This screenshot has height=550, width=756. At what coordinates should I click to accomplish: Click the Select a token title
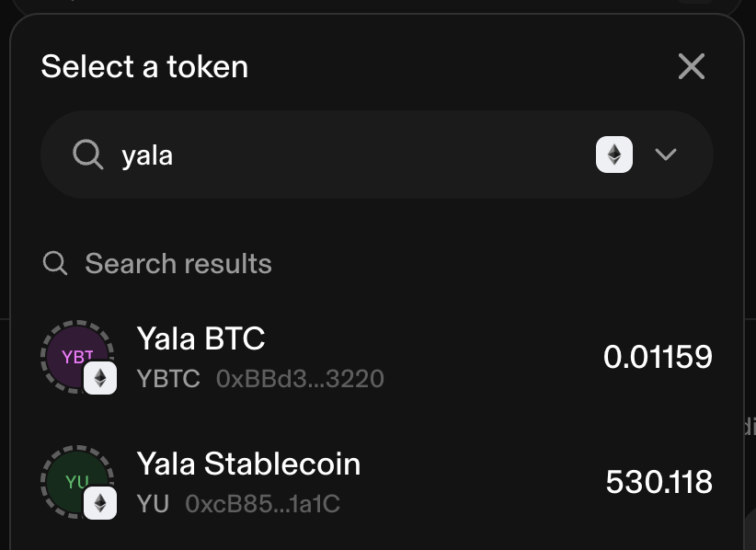click(x=144, y=66)
